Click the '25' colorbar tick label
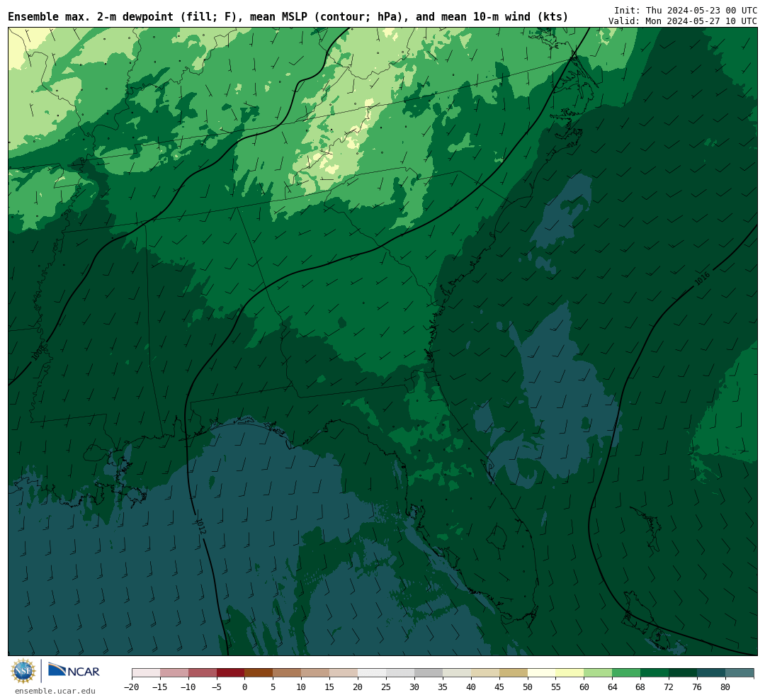Image resolution: width=765 pixels, height=700 pixels. click(387, 687)
